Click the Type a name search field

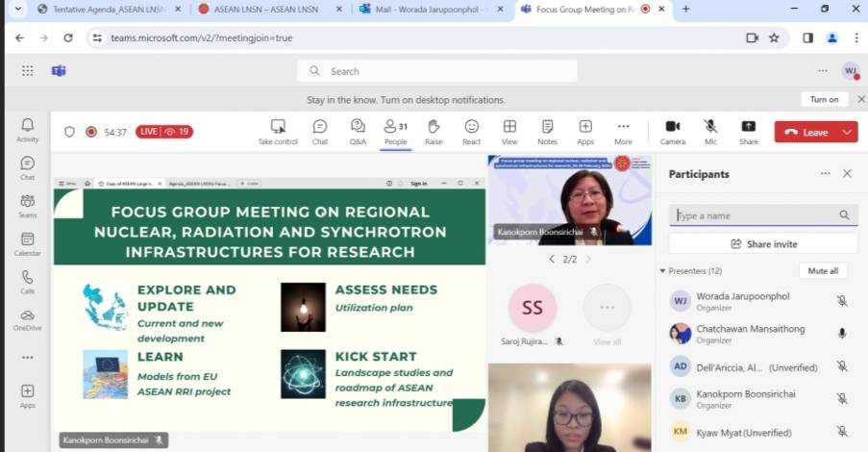tap(755, 215)
